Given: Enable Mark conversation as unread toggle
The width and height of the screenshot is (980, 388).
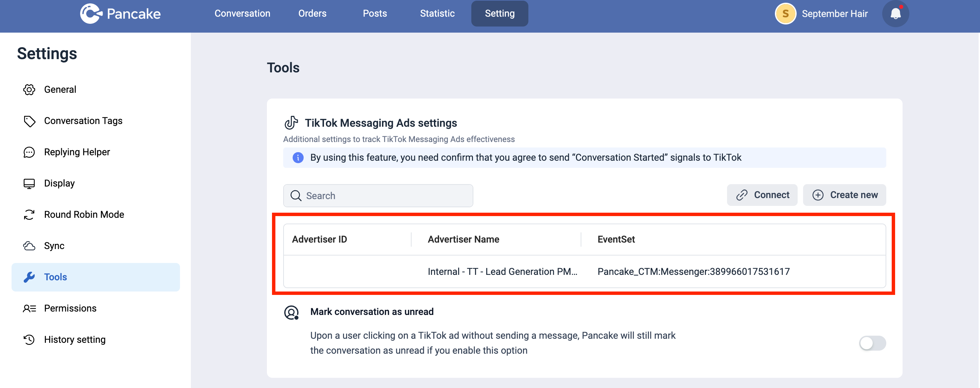Looking at the screenshot, I should (872, 343).
